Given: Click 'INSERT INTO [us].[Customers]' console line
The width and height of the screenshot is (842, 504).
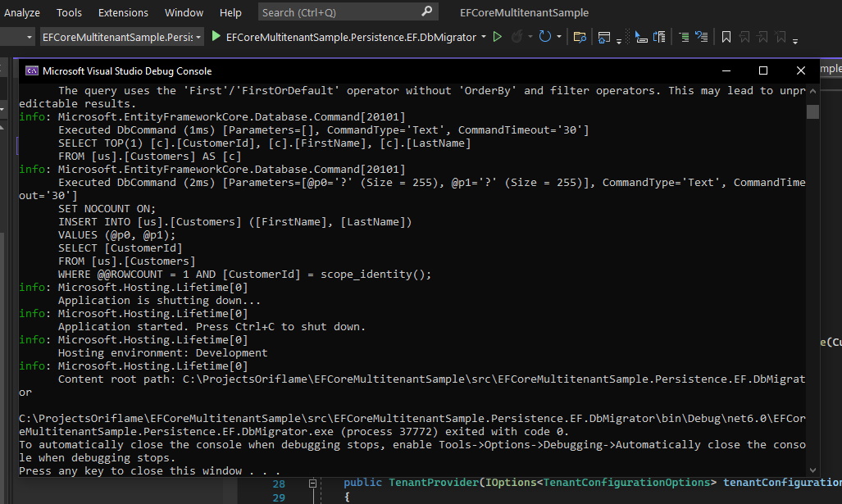Looking at the screenshot, I should coord(234,222).
